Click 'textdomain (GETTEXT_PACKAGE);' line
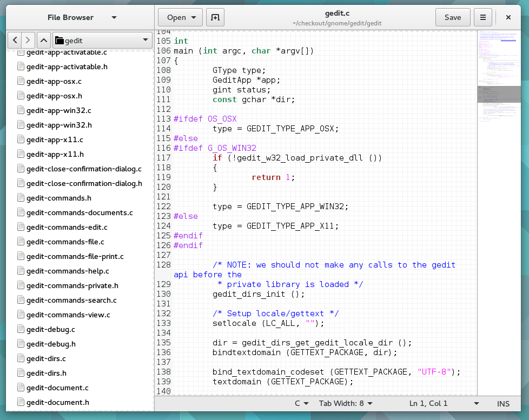 tap(283, 382)
